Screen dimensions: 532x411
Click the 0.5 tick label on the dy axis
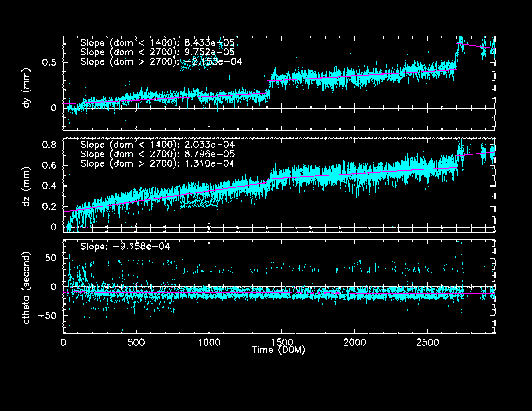49,62
